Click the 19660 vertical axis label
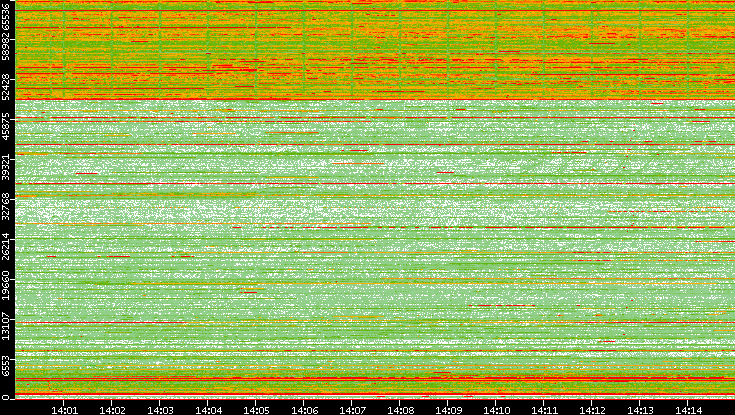Screen dimensions: 735x415 6,284
